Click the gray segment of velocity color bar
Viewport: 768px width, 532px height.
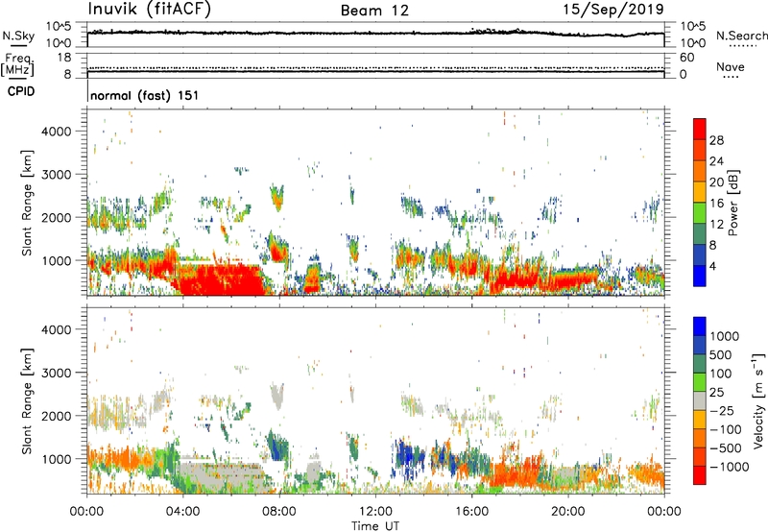click(x=700, y=401)
